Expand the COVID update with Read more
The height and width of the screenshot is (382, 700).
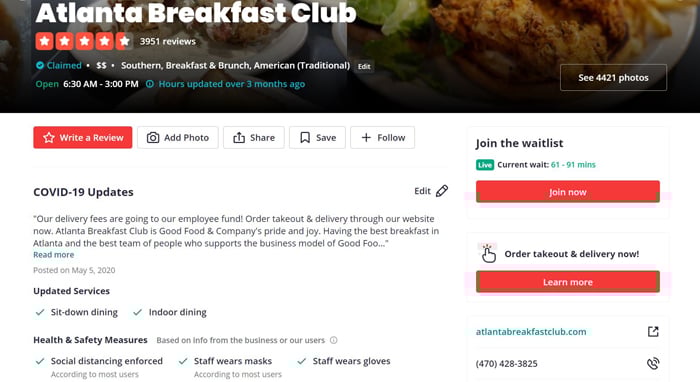[x=54, y=255]
